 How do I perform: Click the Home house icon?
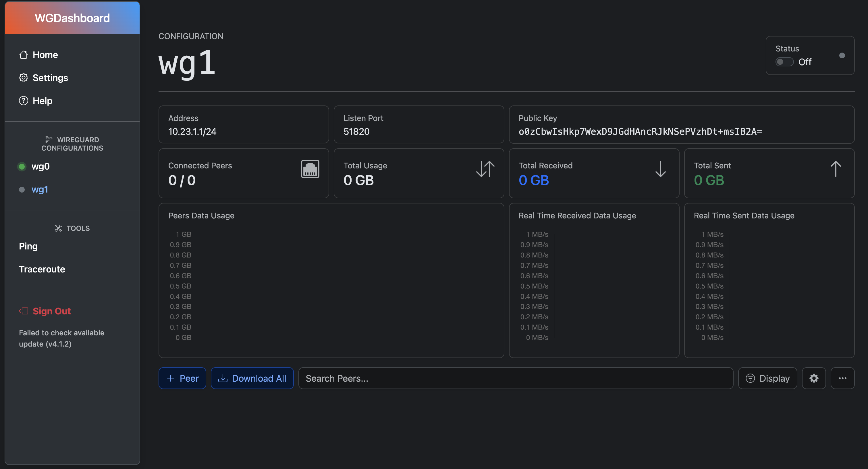pyautogui.click(x=23, y=55)
